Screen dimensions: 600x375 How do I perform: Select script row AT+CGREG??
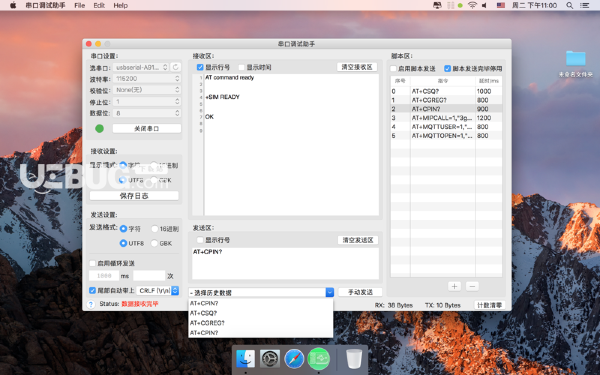tap(446, 100)
